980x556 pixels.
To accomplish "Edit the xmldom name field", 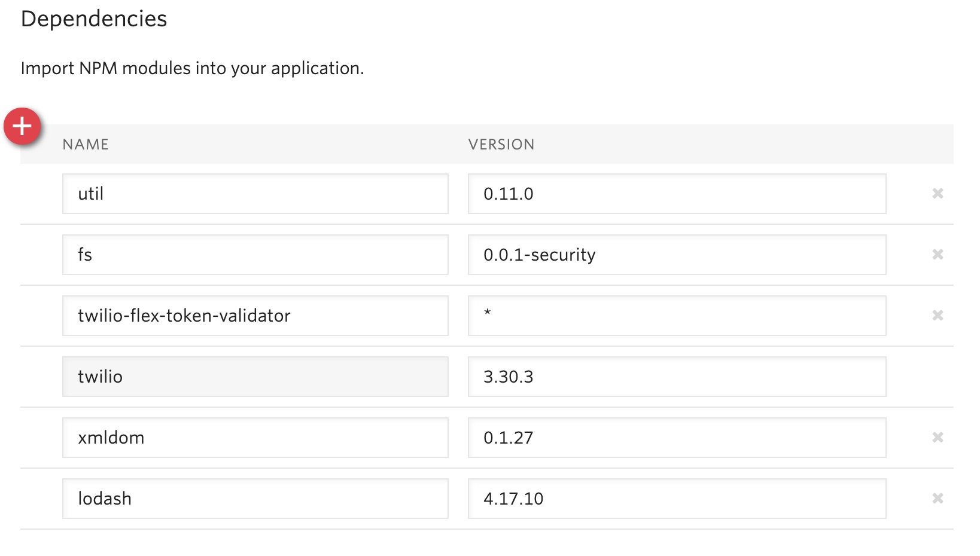I will tap(255, 438).
